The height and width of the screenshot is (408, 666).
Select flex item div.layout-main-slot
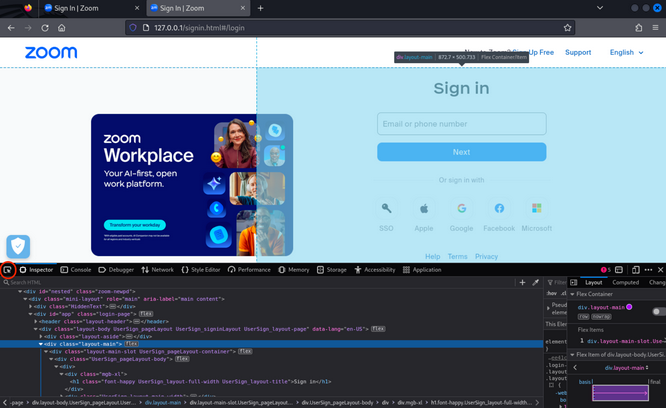pyautogui.click(x=626, y=341)
